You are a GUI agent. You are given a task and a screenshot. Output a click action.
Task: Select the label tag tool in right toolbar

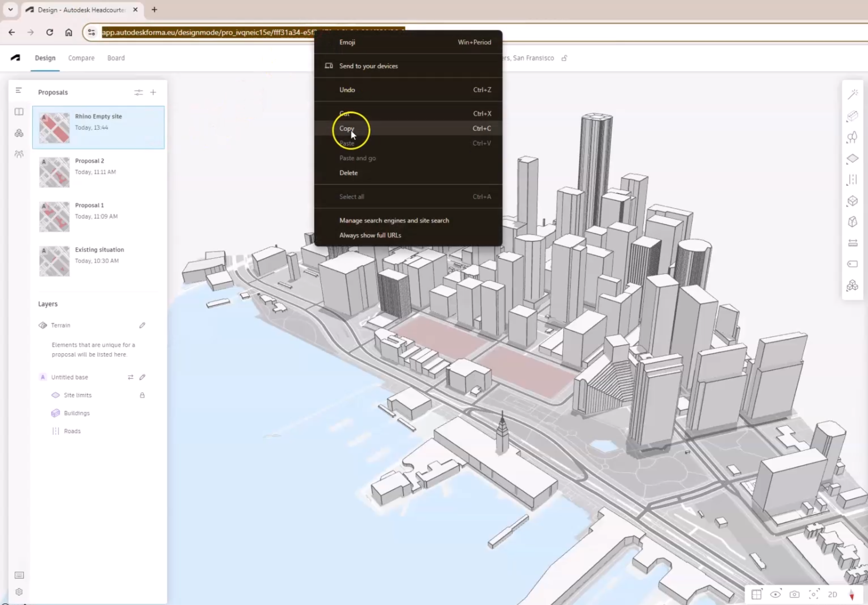853,264
